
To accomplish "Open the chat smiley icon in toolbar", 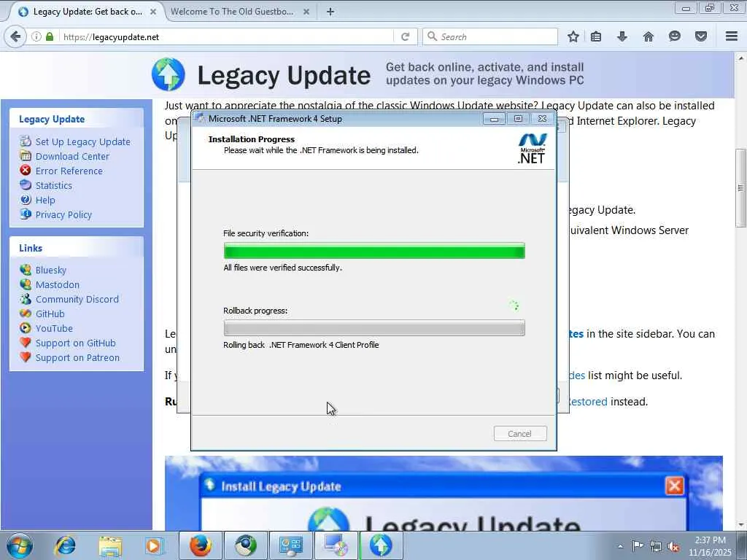I will click(674, 36).
